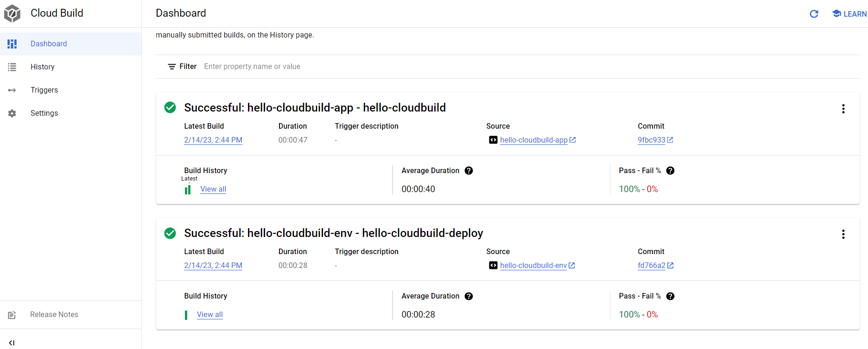Click the external link icon after commit 9fbc933
This screenshot has height=349, width=868.
(x=670, y=140)
